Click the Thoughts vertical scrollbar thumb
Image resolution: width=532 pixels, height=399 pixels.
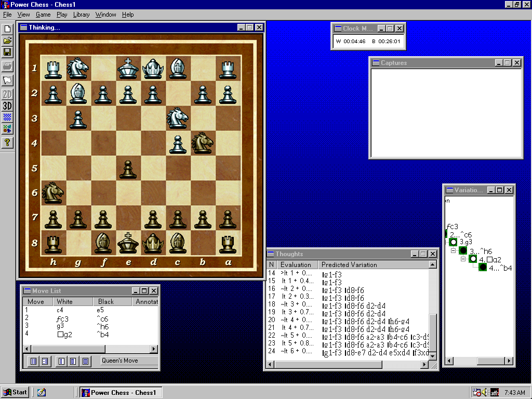pos(433,333)
